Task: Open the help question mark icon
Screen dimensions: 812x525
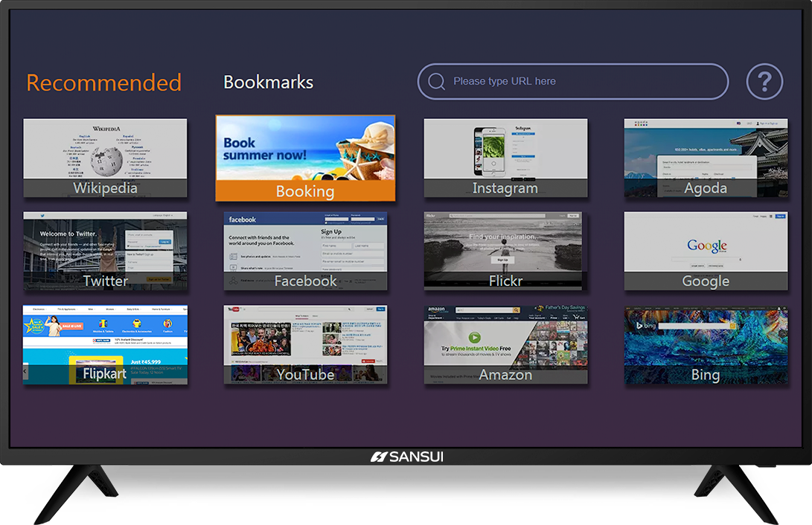Action: pyautogui.click(x=764, y=82)
